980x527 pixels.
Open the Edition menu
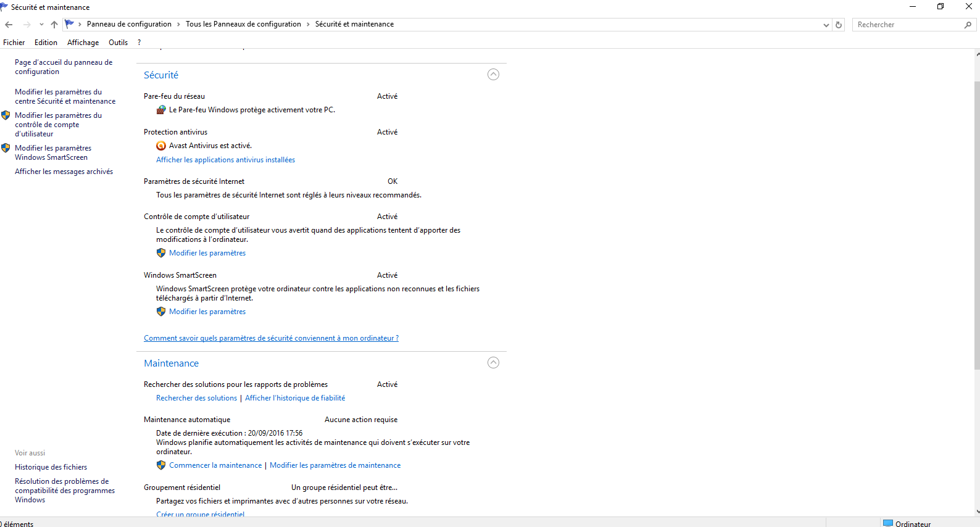(x=46, y=43)
